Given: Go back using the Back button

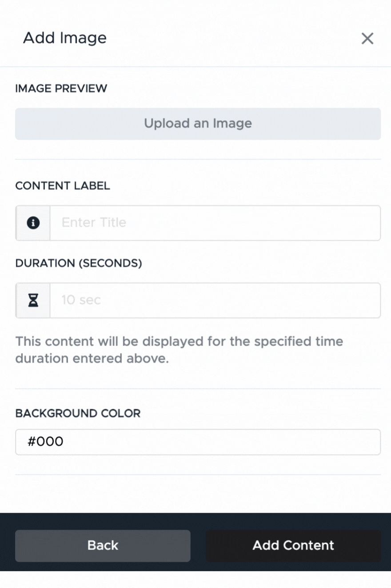Looking at the screenshot, I should 103,545.
